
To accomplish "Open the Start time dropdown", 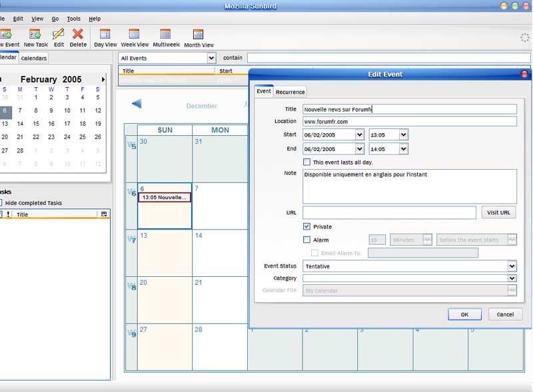I will click(404, 135).
